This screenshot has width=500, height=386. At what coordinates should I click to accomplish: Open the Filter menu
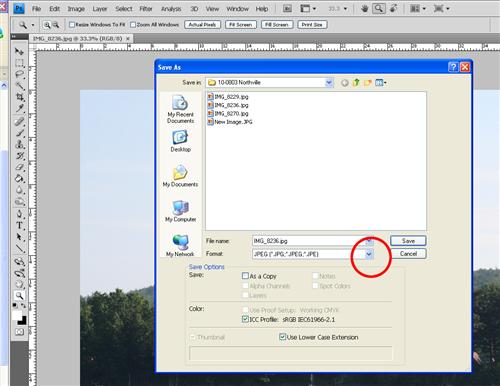pos(146,9)
